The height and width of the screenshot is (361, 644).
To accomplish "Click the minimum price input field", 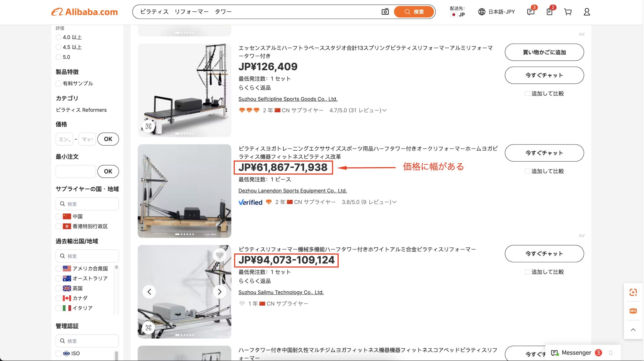I will click(x=64, y=139).
